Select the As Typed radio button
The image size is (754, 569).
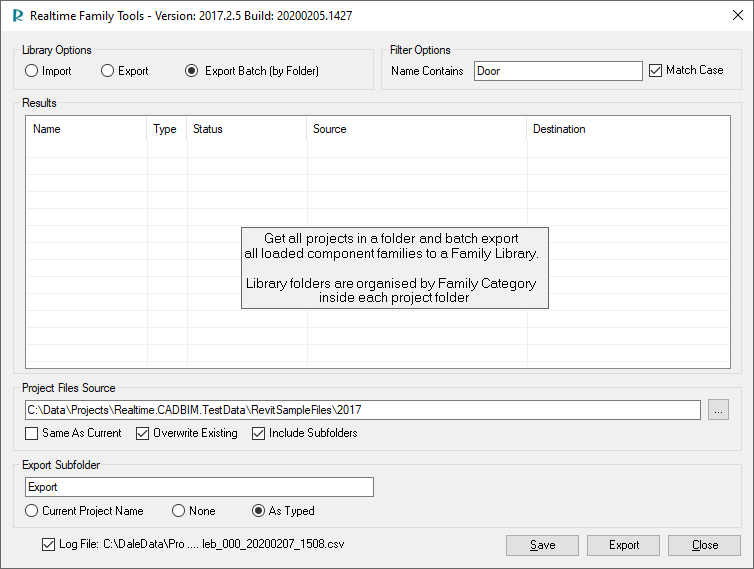[x=258, y=511]
